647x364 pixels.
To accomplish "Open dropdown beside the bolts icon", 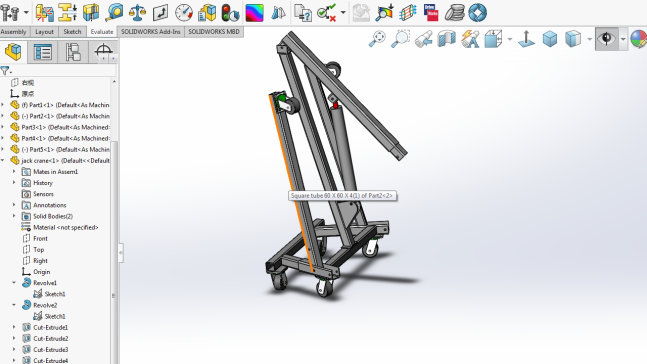I will tap(26, 12).
